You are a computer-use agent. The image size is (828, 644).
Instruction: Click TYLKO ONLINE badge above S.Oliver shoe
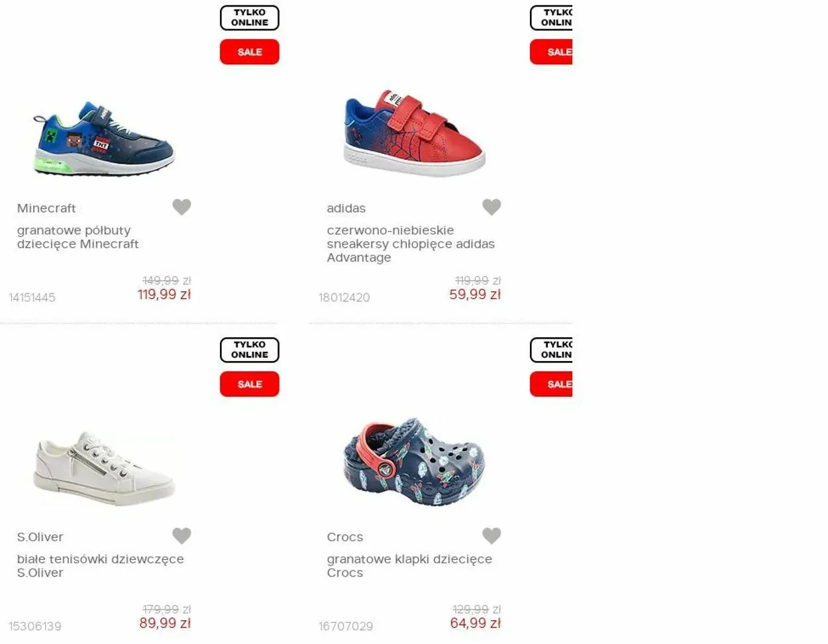tap(250, 350)
